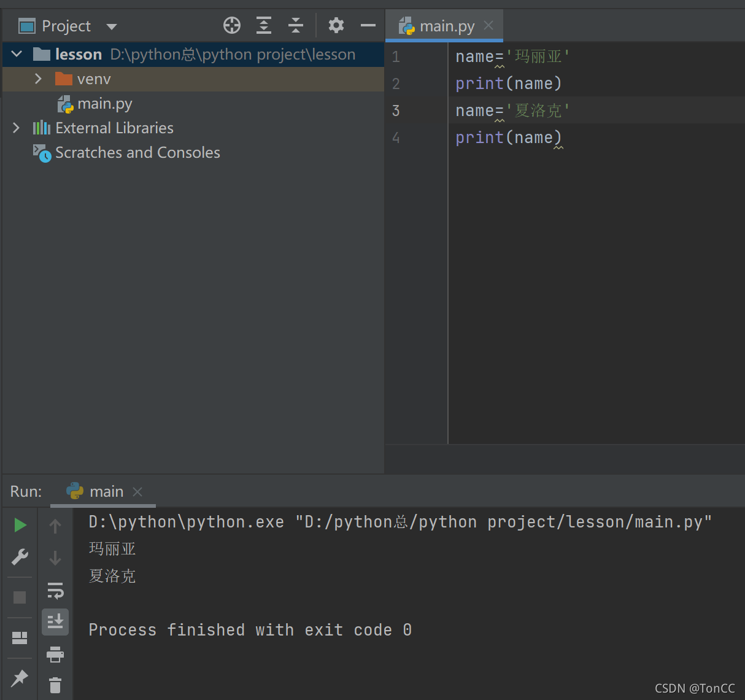Click the python.exe command line in console
745x700 pixels.
click(x=400, y=522)
